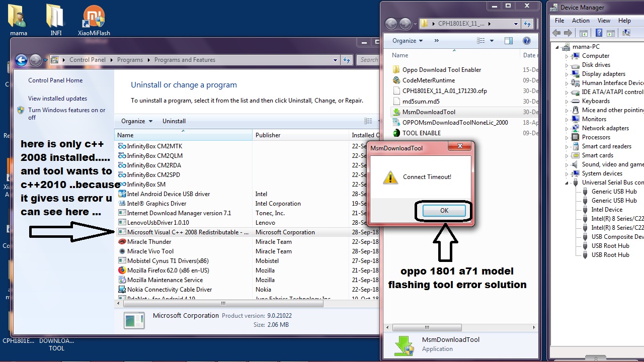Open Control Panel address bar history dropdown

[x=336, y=60]
